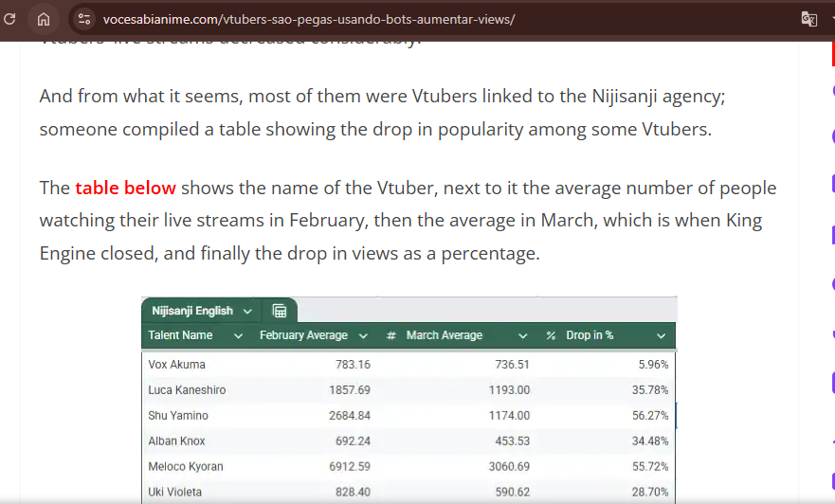Click the 590.62 March value
This screenshot has height=504, width=835.
point(513,493)
